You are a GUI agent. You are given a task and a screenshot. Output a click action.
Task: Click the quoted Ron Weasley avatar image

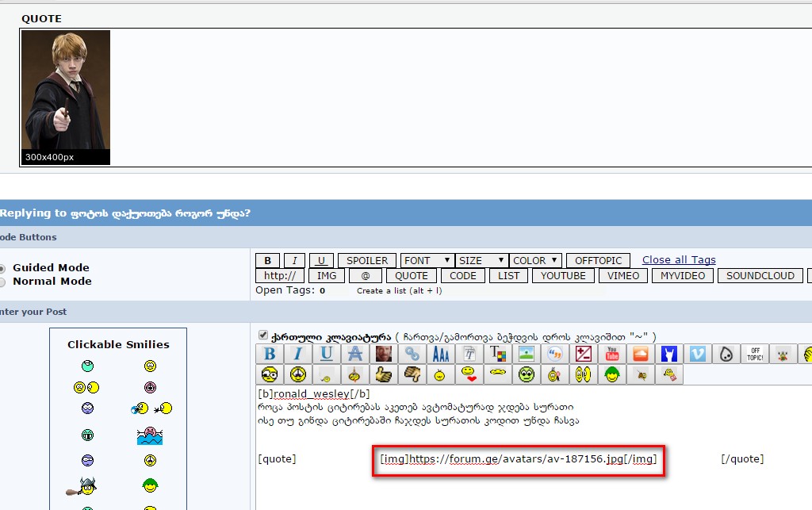click(x=66, y=98)
